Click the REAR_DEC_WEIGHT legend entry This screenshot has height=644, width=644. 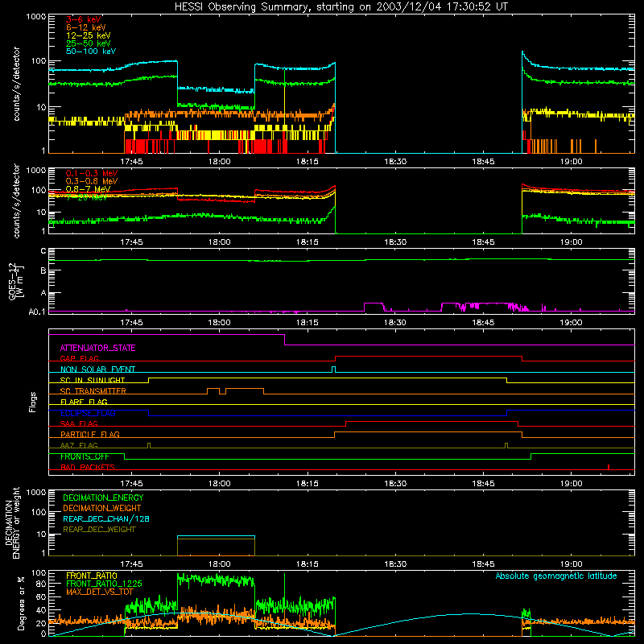click(x=99, y=530)
